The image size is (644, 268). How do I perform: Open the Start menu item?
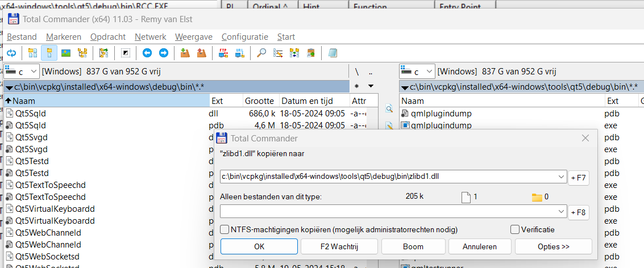point(286,37)
